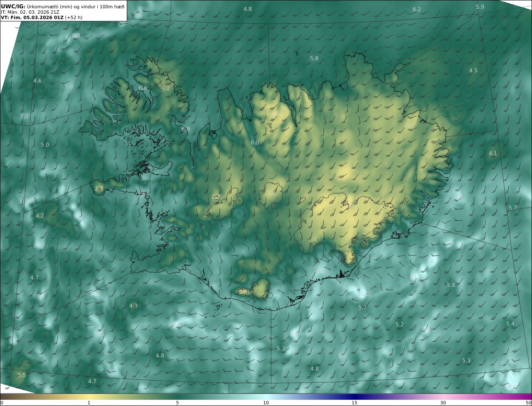Click the 6.2 precipitation value label
This screenshot has width=532, height=406.
point(417,9)
